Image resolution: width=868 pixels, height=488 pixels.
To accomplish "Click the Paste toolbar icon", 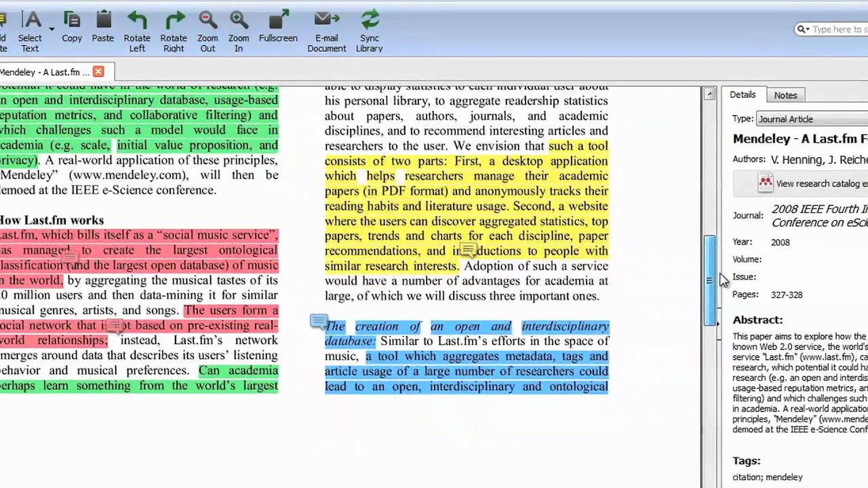I will pos(103,28).
